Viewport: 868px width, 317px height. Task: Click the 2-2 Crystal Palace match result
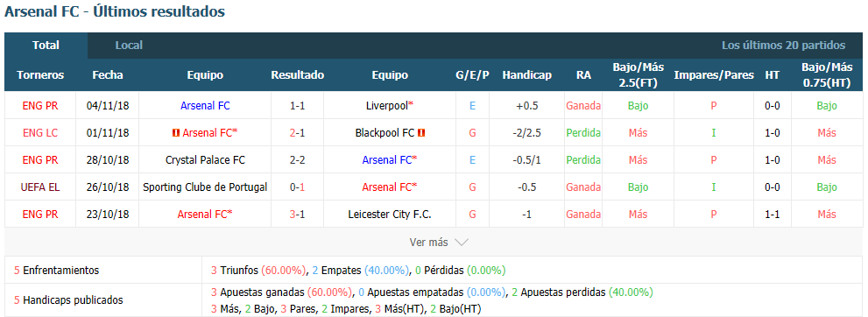click(297, 160)
